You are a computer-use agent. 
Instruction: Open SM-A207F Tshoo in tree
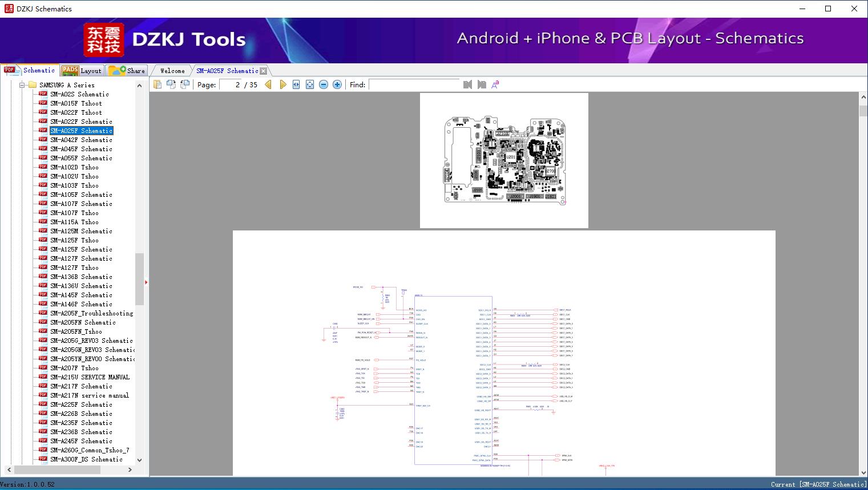point(74,368)
